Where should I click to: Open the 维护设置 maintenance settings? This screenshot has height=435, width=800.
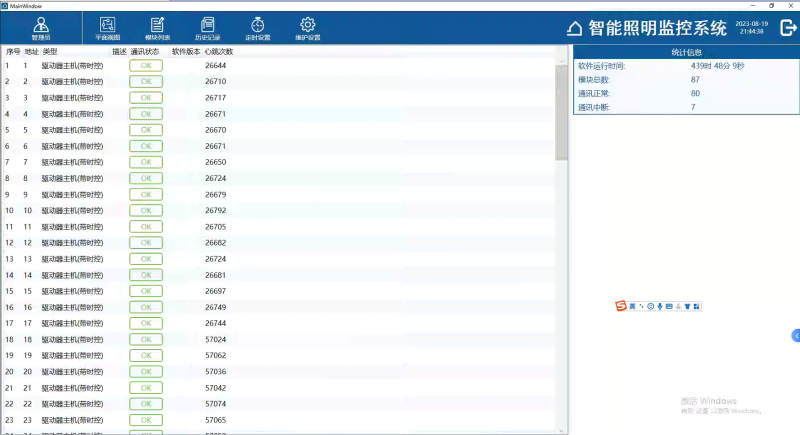308,27
